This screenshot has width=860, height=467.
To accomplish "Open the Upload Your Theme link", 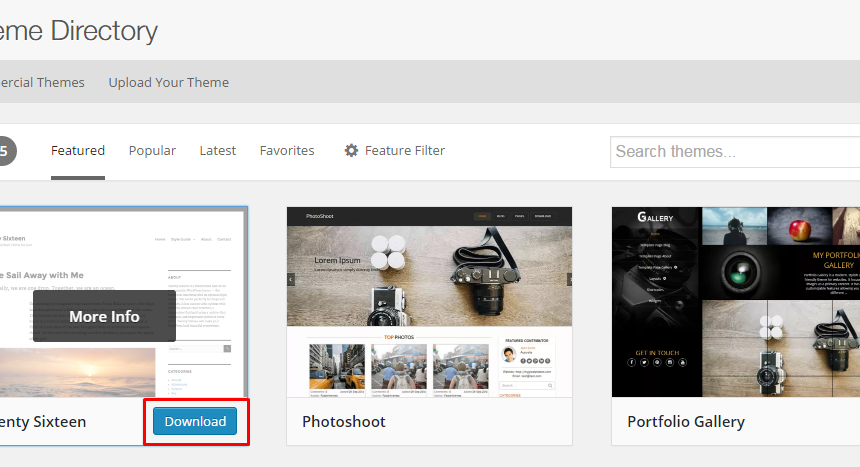I will click(x=168, y=82).
